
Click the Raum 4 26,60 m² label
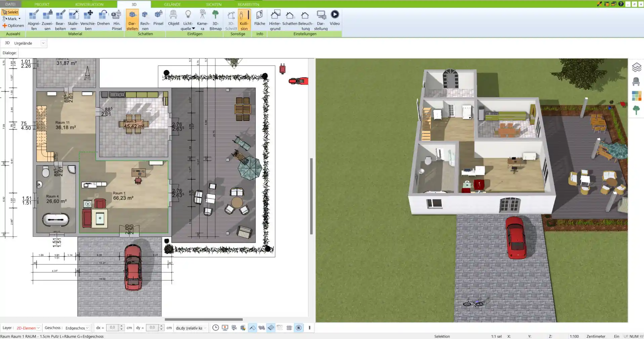point(56,199)
